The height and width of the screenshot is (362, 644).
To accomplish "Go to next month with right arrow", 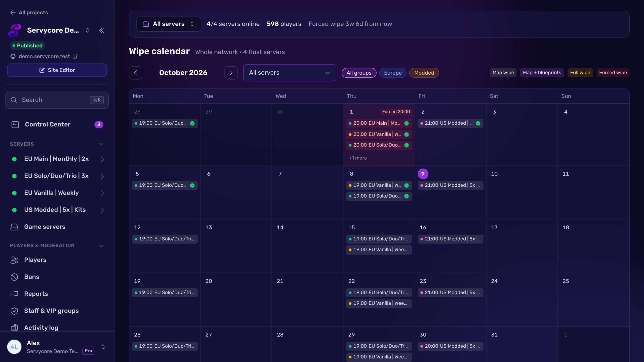I will pos(231,73).
